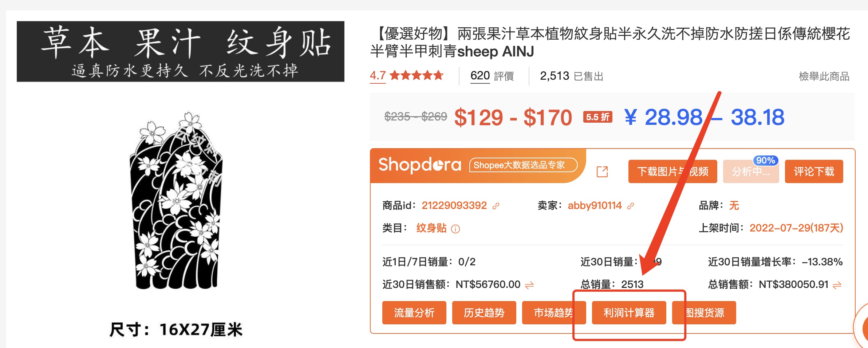The width and height of the screenshot is (868, 348).
Task: Open 图搜货源 image source search
Action: (704, 312)
